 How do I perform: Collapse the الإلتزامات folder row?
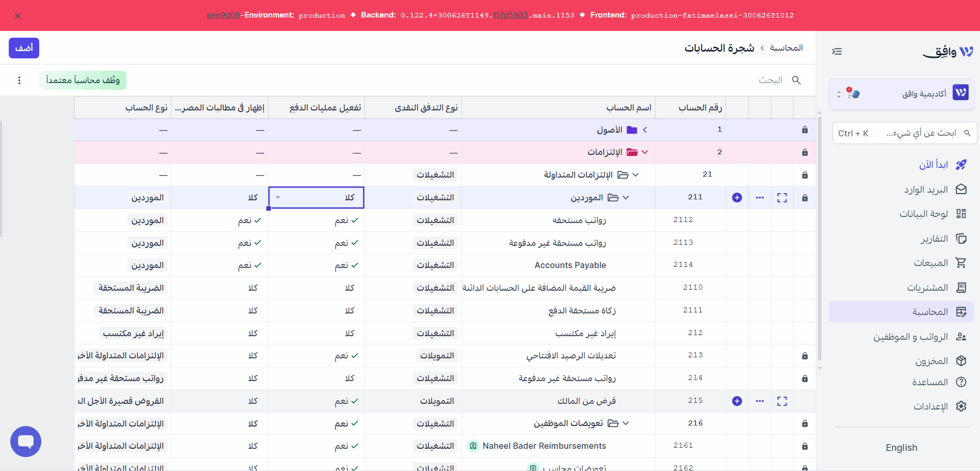click(x=645, y=152)
